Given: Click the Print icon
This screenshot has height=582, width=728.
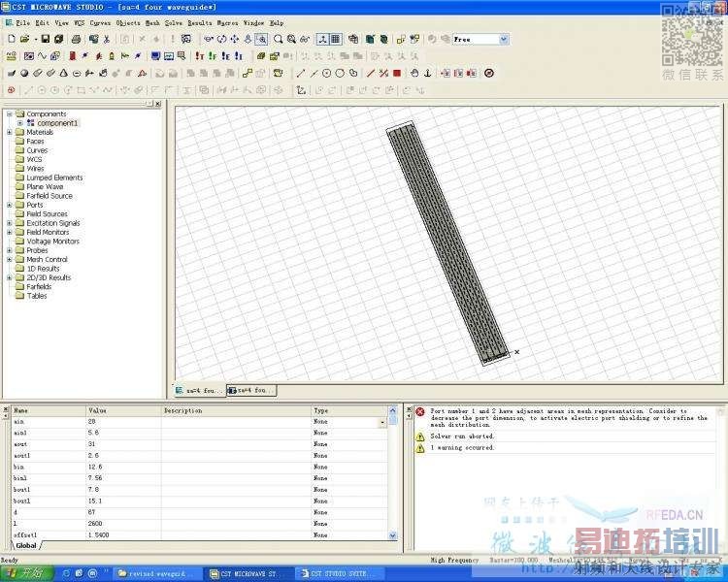Looking at the screenshot, I should click(x=76, y=39).
